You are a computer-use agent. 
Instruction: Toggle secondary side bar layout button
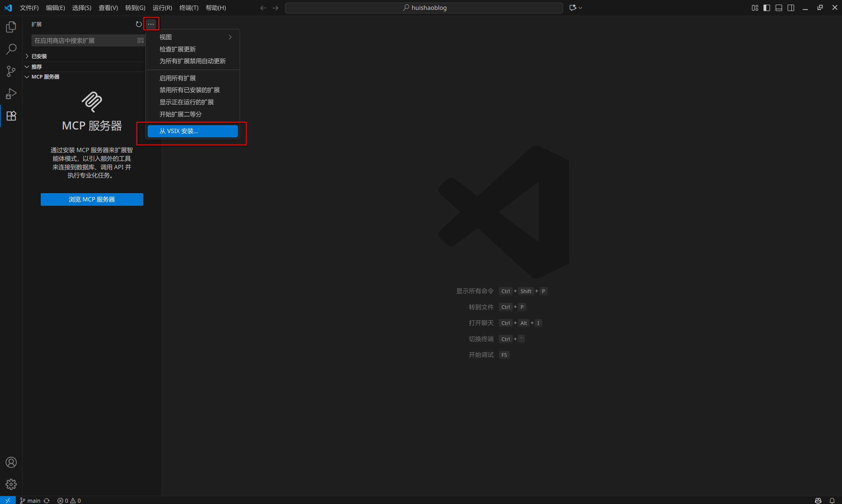(x=791, y=8)
